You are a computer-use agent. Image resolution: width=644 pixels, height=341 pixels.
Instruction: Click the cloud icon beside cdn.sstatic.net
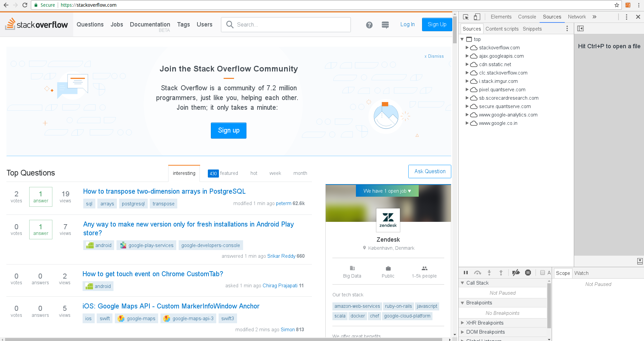tap(474, 64)
